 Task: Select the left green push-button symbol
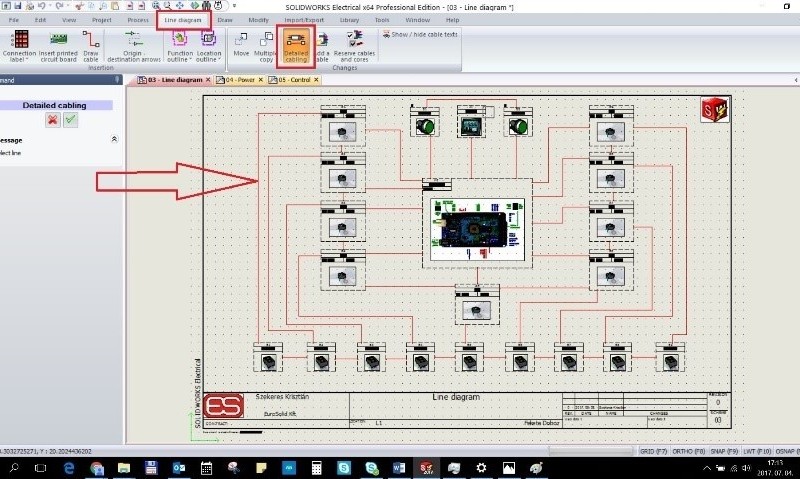[x=425, y=126]
